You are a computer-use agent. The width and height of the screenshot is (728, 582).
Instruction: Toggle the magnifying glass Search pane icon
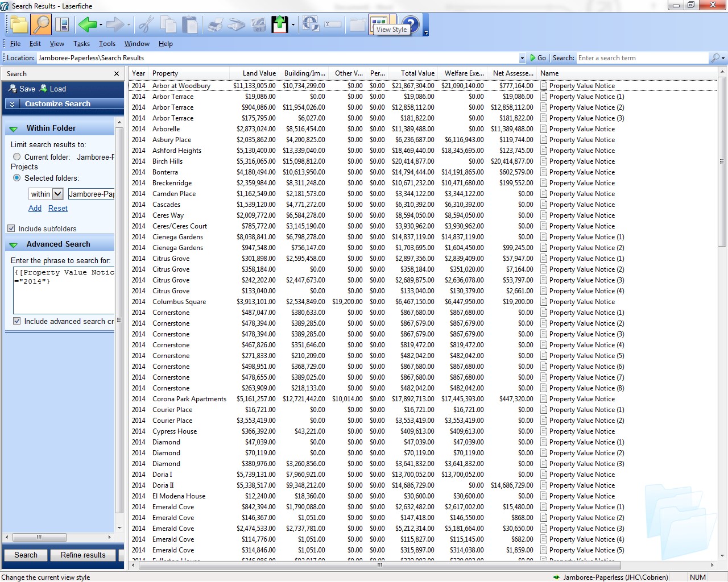pyautogui.click(x=41, y=24)
